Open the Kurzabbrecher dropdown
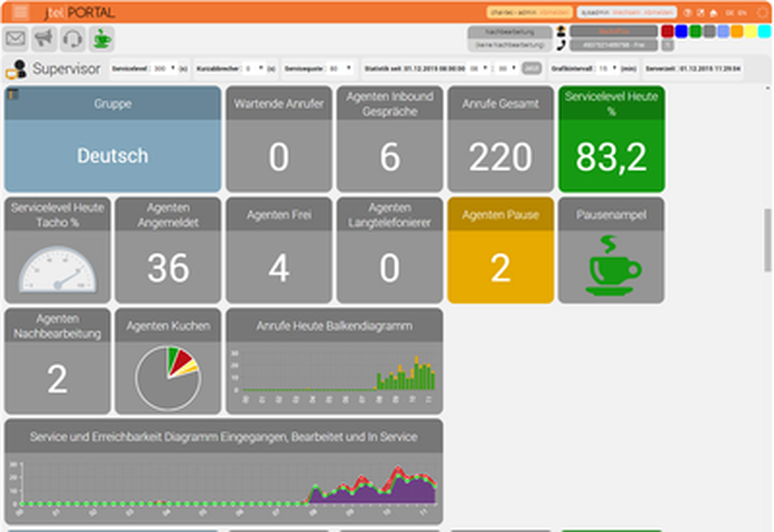The height and width of the screenshot is (532, 774). pos(254,68)
